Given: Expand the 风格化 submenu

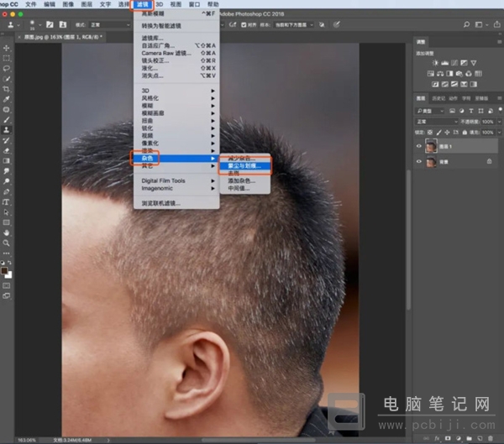Looking at the screenshot, I should (x=176, y=98).
